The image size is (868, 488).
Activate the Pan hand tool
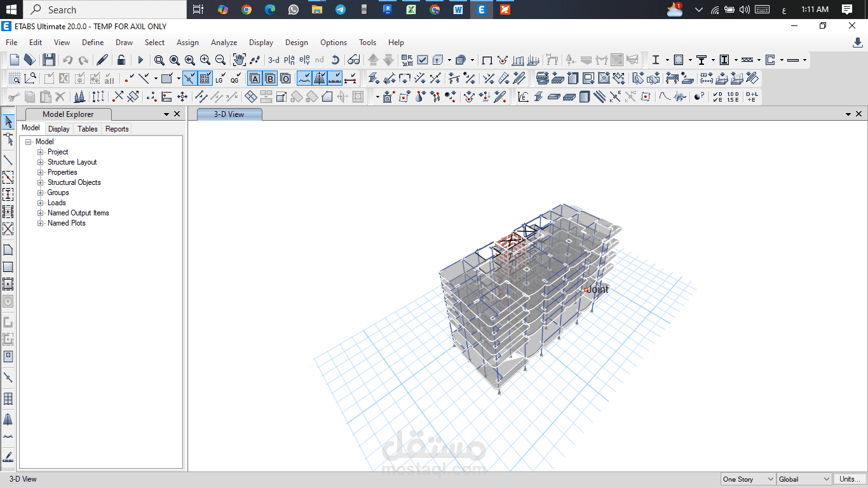coord(239,60)
